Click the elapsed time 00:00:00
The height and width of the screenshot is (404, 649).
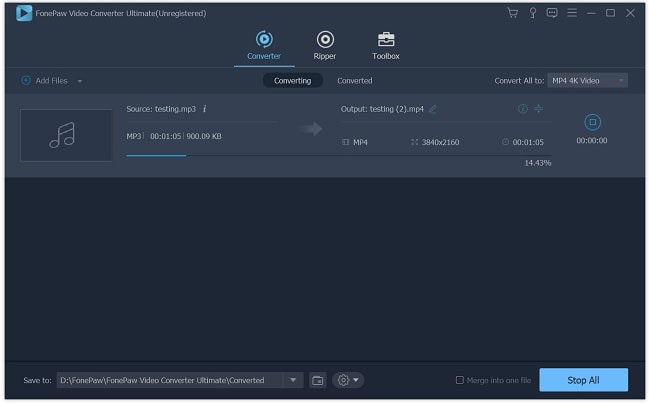(x=592, y=141)
